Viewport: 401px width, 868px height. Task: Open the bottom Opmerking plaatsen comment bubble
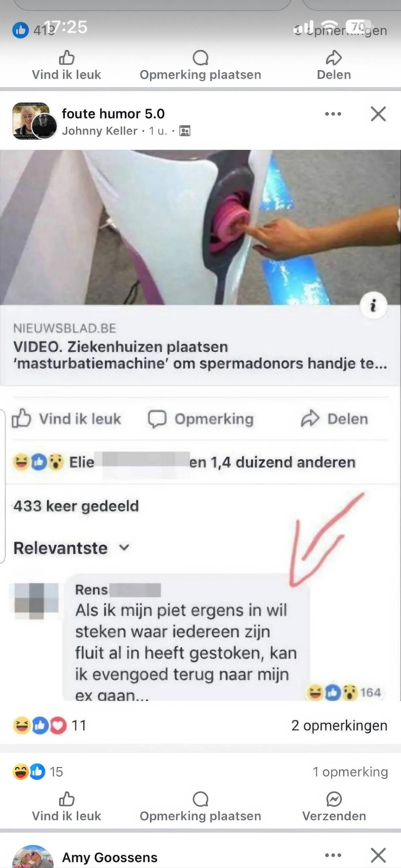click(x=200, y=799)
